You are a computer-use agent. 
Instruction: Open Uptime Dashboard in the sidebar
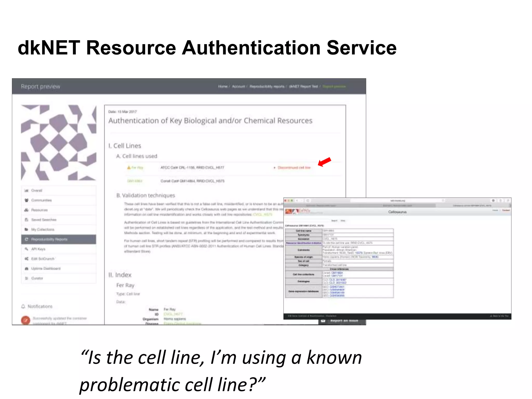(x=58, y=268)
